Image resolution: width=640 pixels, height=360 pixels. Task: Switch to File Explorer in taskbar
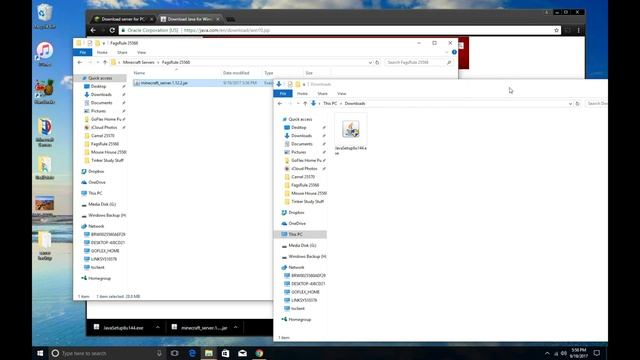pyautogui.click(x=209, y=353)
